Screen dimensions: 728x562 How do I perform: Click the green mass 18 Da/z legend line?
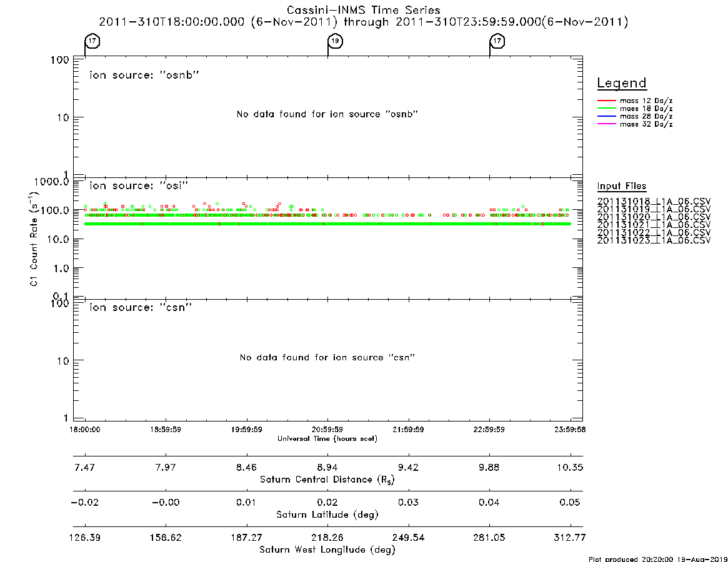[606, 109]
